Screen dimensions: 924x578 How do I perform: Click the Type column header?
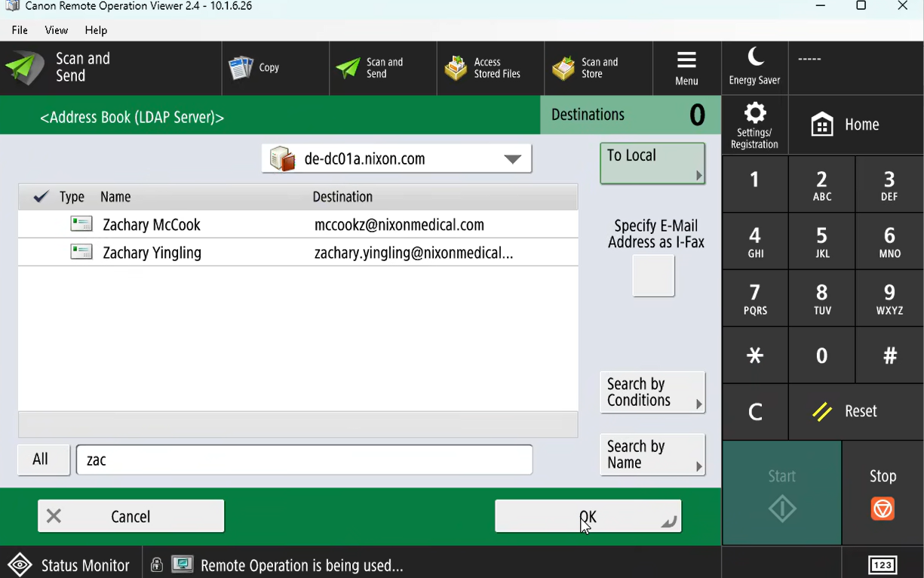tap(72, 197)
